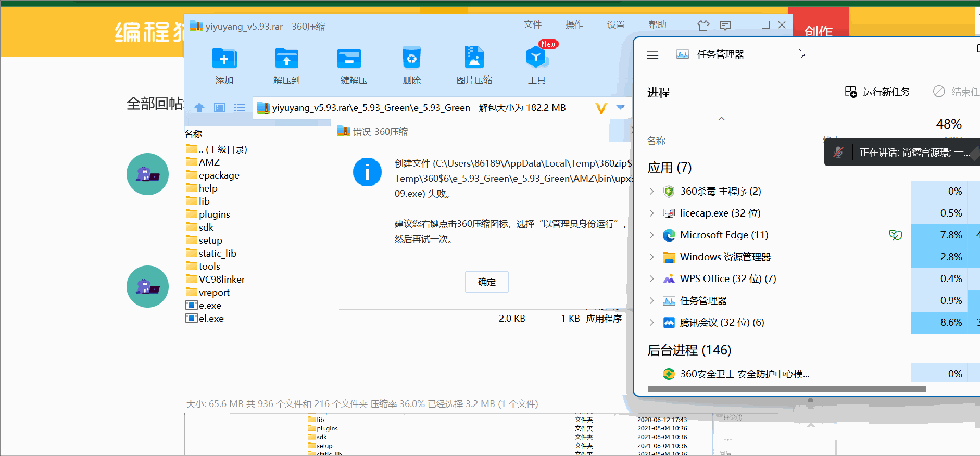Open Task Manager hamburger navigation menu

tap(652, 55)
